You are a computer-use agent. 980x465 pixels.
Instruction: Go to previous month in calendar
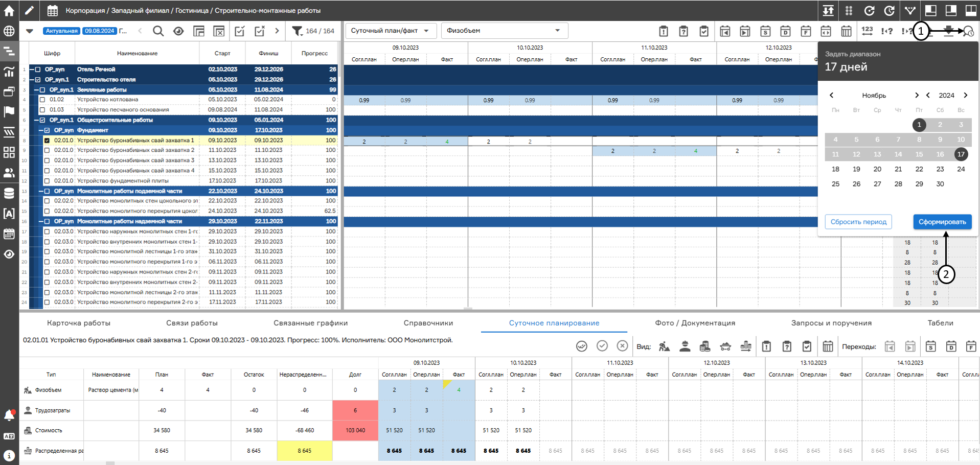(x=832, y=95)
